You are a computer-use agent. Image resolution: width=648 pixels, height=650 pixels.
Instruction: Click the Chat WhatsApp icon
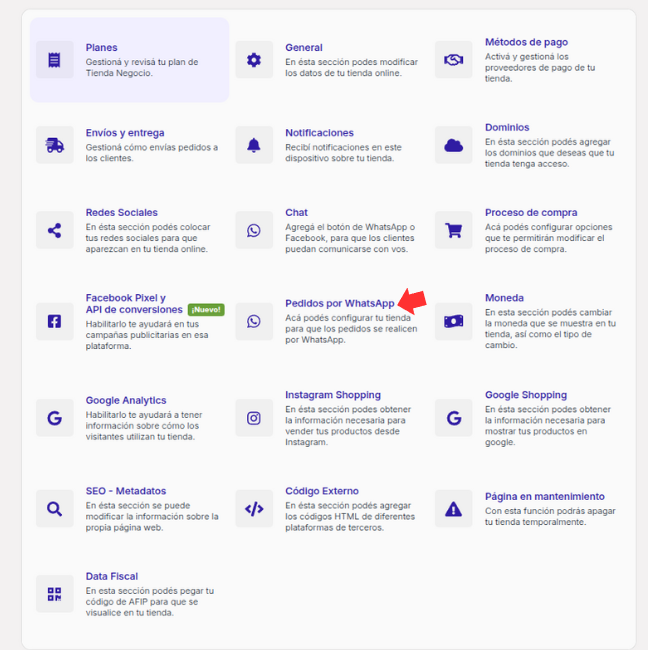tap(254, 230)
